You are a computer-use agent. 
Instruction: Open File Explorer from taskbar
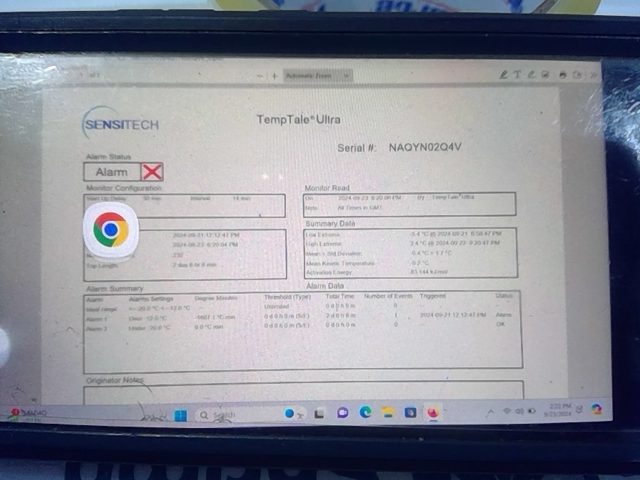pyautogui.click(x=388, y=412)
